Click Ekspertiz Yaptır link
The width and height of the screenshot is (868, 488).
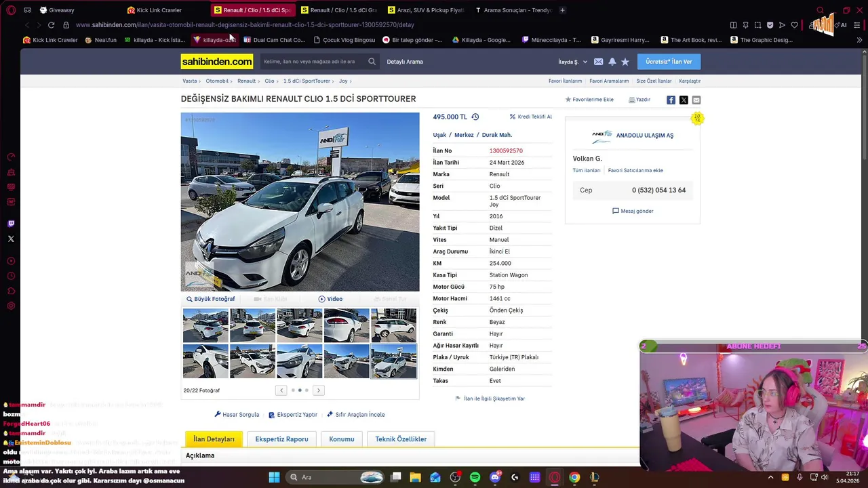(293, 415)
